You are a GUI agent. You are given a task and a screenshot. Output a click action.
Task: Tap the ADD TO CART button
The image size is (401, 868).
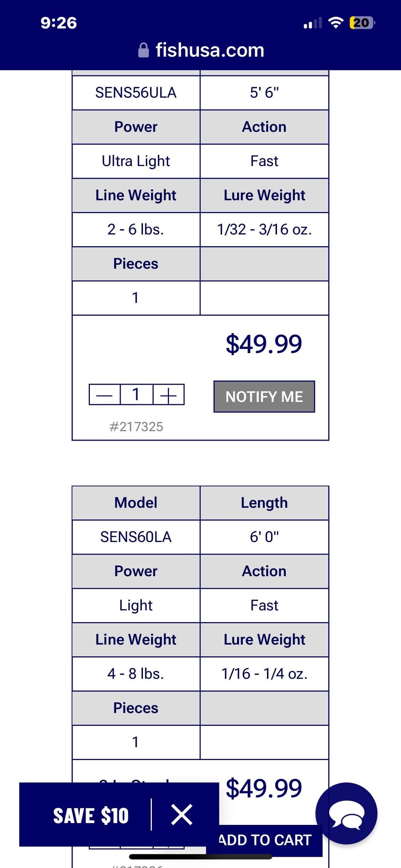264,840
